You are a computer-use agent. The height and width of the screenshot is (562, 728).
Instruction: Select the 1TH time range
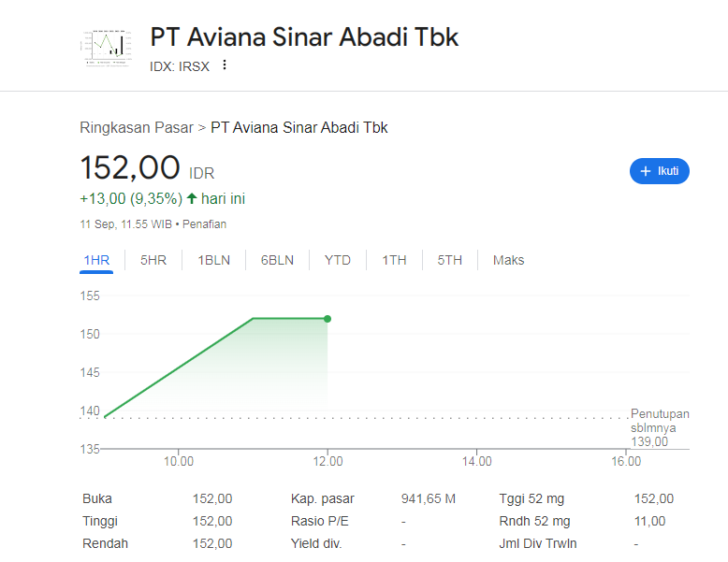(x=394, y=260)
